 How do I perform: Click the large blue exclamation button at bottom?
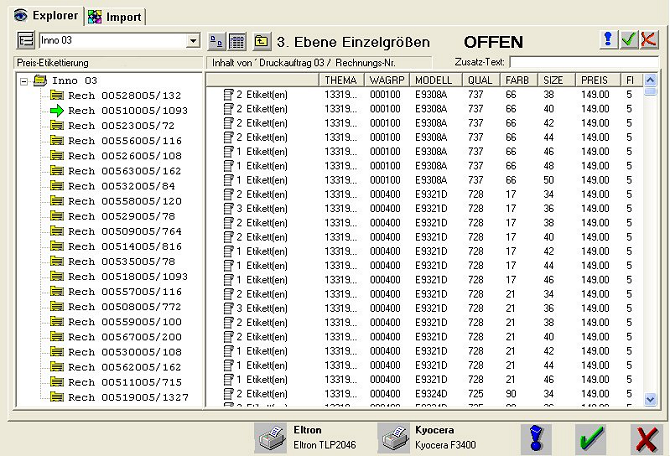[x=536, y=438]
